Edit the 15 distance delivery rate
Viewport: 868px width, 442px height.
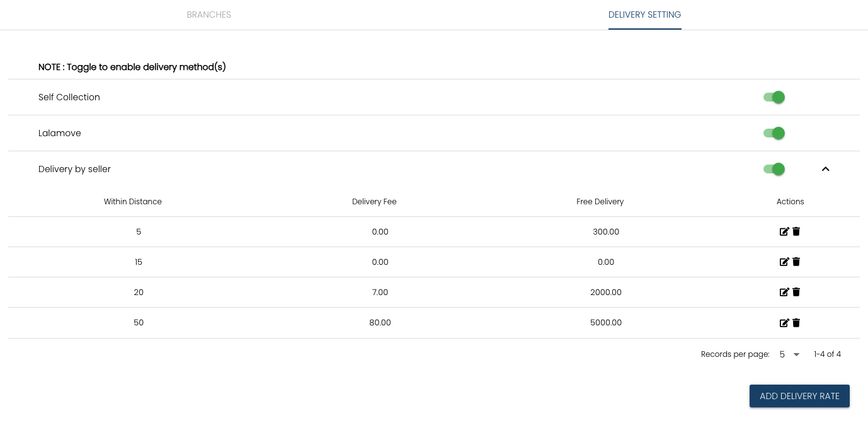(784, 262)
